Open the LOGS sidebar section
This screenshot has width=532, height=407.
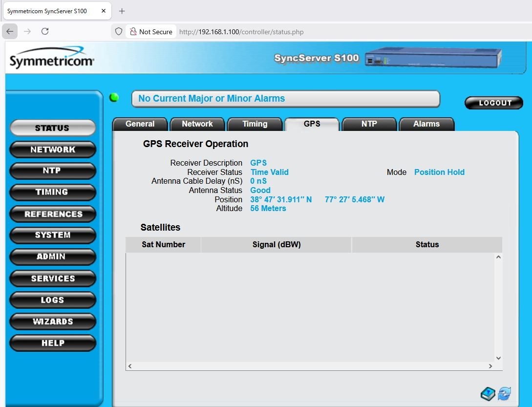coord(53,300)
